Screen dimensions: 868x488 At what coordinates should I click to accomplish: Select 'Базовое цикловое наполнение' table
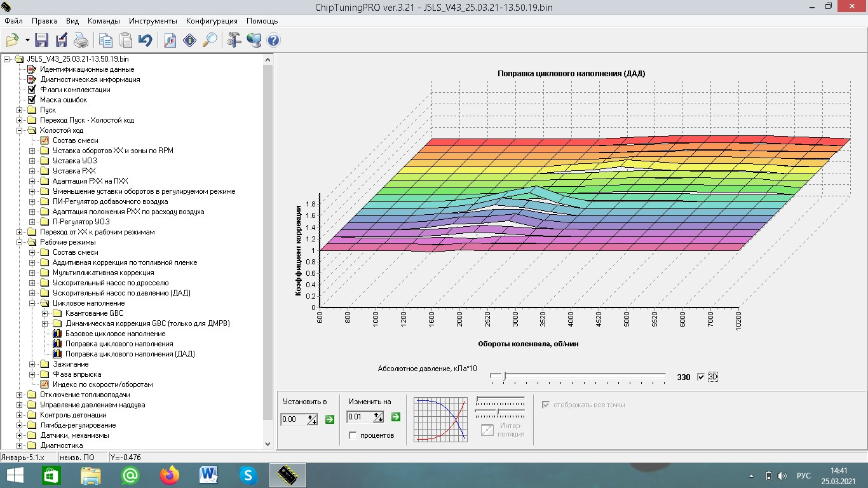(x=115, y=334)
